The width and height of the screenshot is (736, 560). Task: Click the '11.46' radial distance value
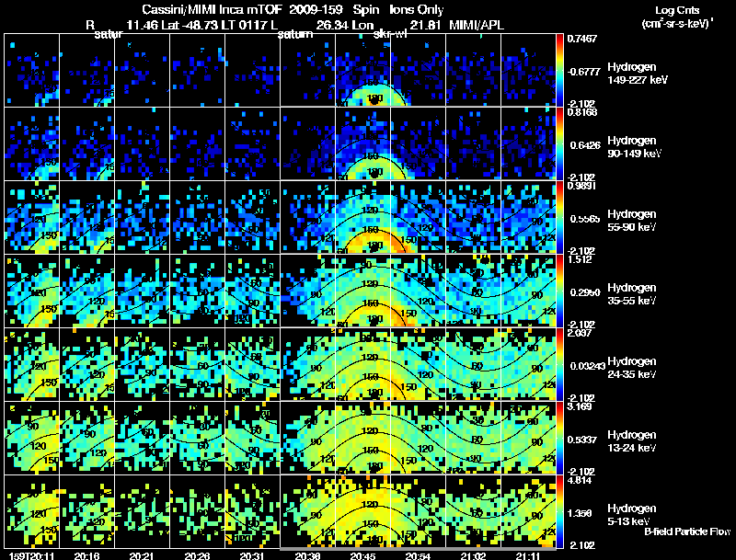click(x=143, y=25)
